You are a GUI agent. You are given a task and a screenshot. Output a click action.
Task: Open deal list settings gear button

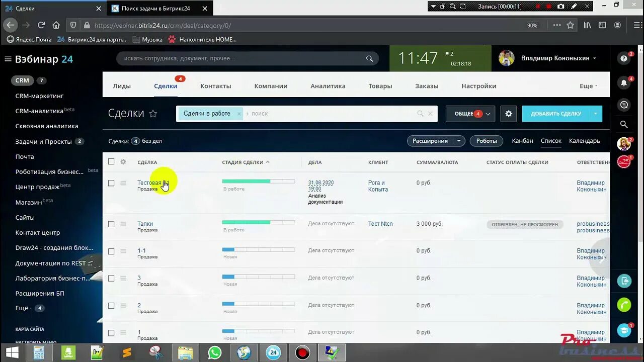pos(509,114)
